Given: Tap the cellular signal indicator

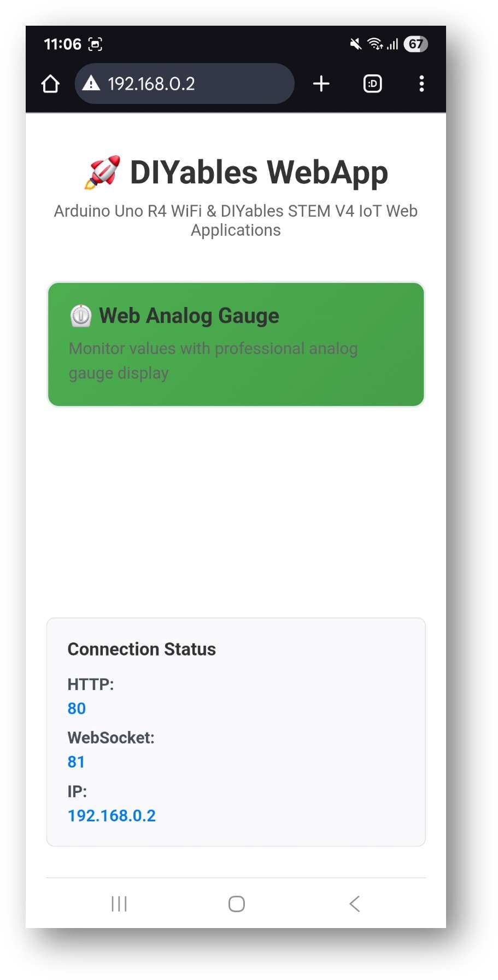Looking at the screenshot, I should click(x=393, y=44).
